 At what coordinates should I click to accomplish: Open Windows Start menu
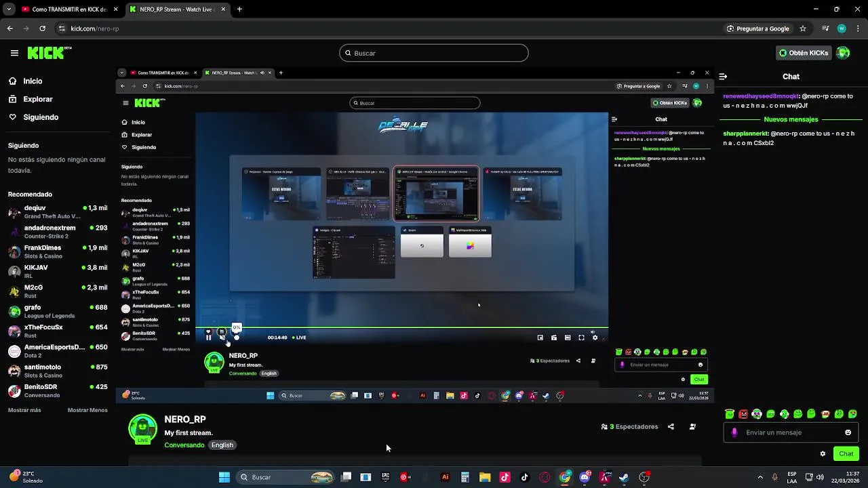pyautogui.click(x=224, y=477)
